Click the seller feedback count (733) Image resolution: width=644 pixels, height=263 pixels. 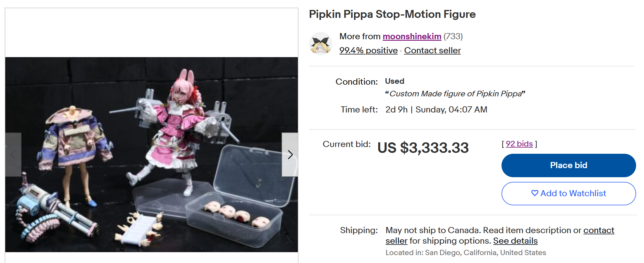453,36
